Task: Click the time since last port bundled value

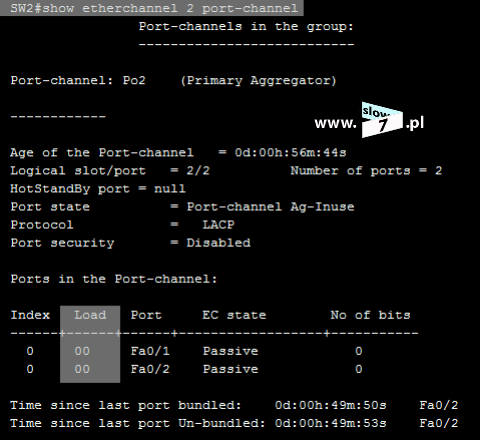Action: pyautogui.click(x=330, y=405)
